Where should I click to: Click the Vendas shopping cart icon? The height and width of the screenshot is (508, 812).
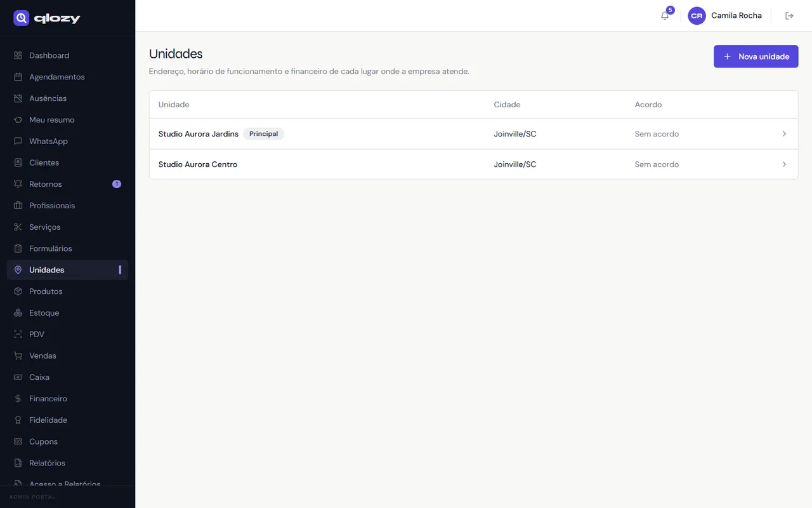[18, 356]
